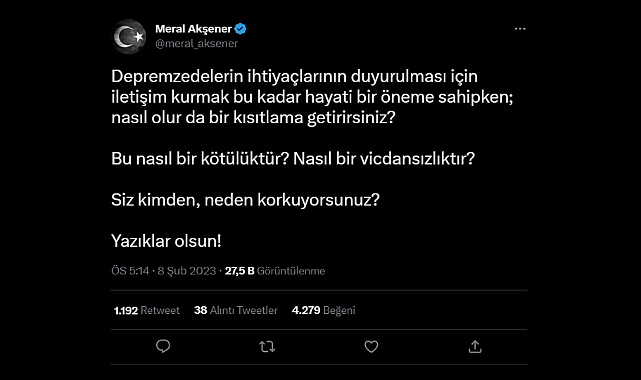Click the line Siz kimden, neden korkuyorsunuz?
Image resolution: width=641 pixels, height=380 pixels.
pos(245,200)
